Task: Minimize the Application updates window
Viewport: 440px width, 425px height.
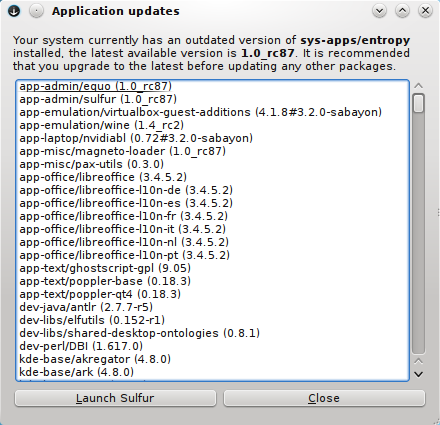Action: (379, 11)
